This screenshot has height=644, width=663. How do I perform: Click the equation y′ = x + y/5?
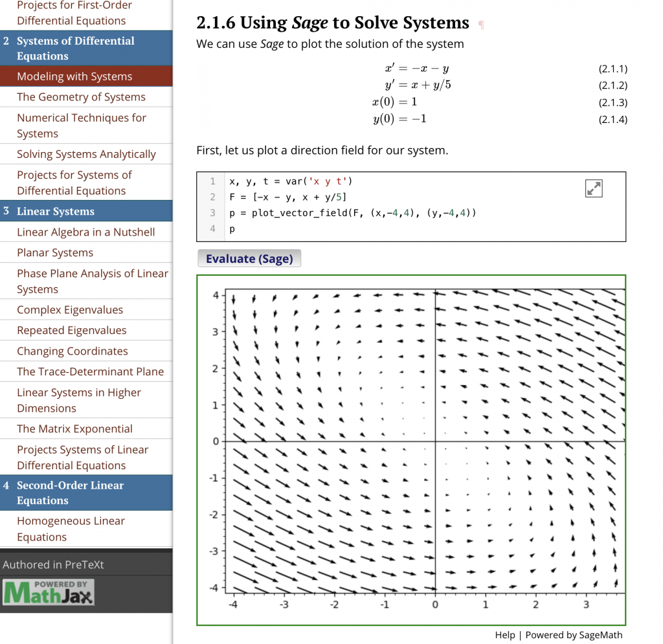coord(418,85)
